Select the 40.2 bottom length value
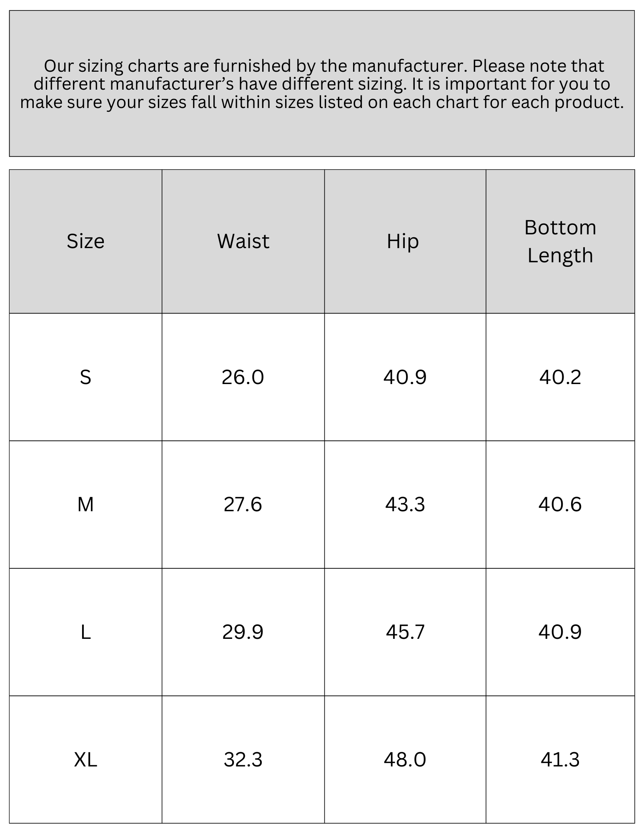 [x=560, y=377]
